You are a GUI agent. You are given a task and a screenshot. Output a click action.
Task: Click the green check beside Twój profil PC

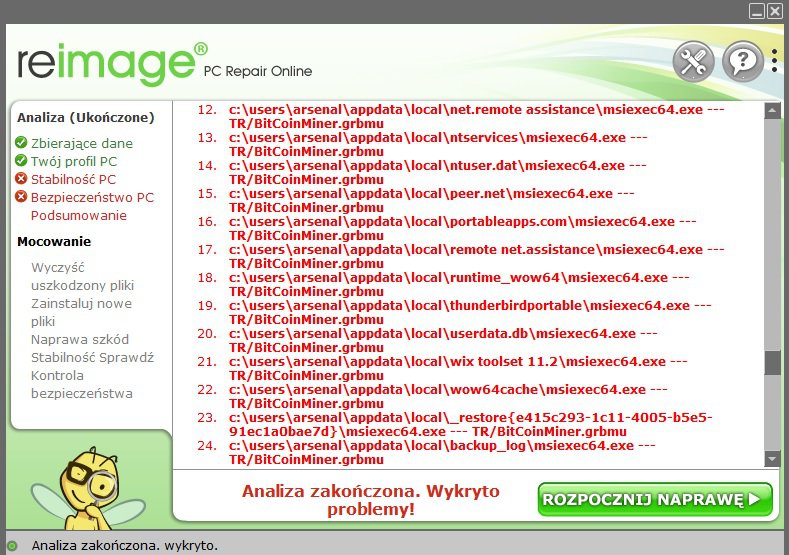click(21, 161)
